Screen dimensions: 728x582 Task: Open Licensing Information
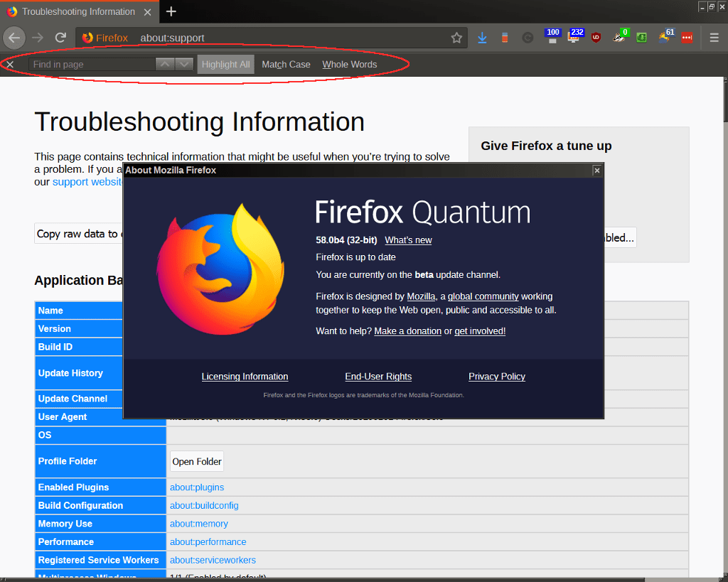coord(245,377)
